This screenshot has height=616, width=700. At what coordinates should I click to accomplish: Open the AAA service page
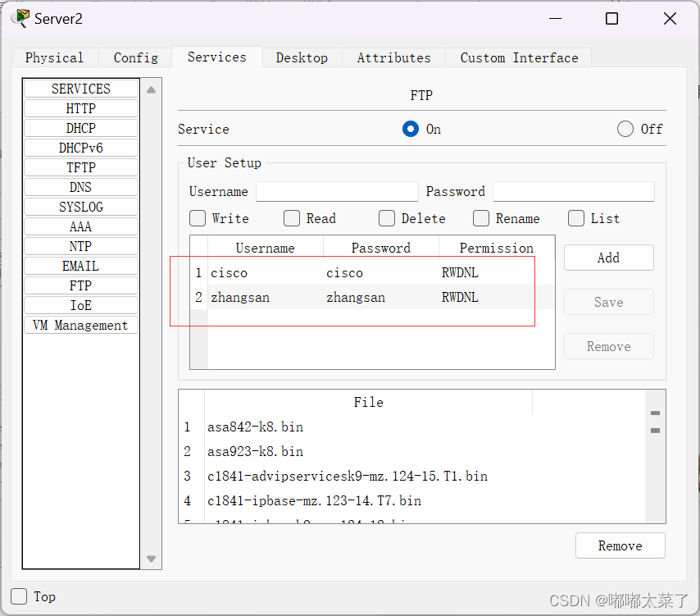tap(81, 226)
